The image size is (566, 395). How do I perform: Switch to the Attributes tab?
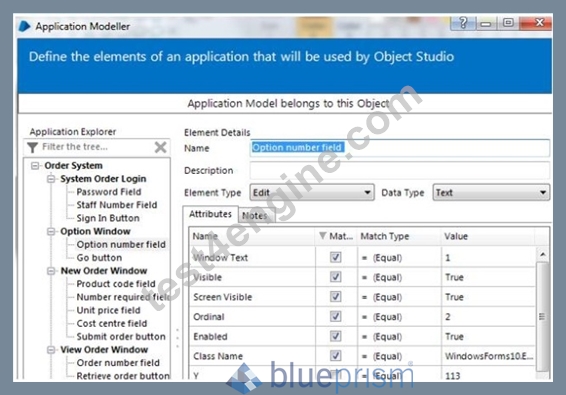(x=210, y=214)
